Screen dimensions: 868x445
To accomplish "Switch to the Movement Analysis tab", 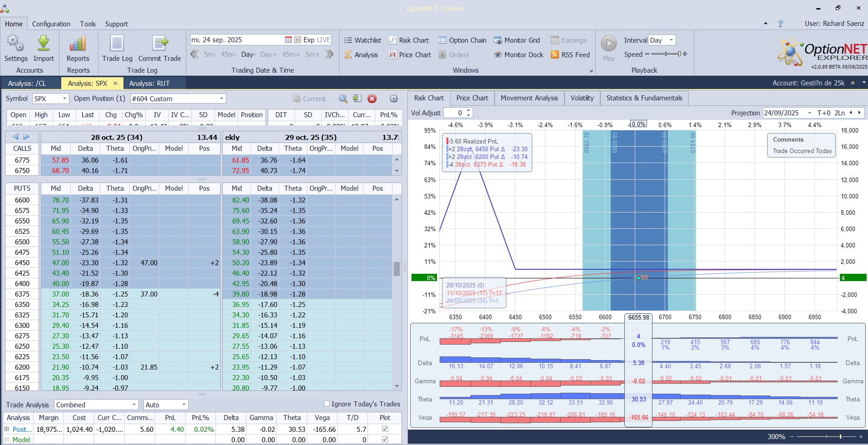I will [x=529, y=98].
